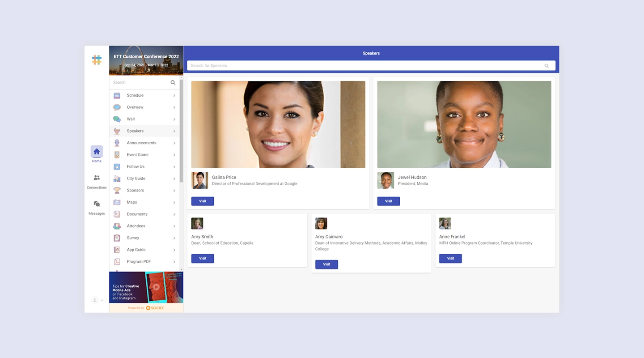Select the Follow Us Twitter icon

pyautogui.click(x=118, y=166)
